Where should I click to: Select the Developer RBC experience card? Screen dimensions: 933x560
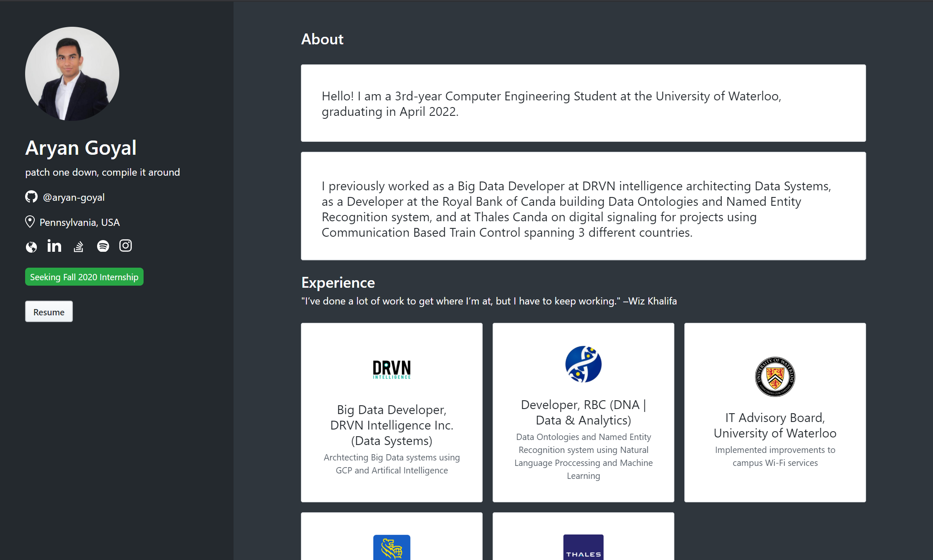[583, 412]
